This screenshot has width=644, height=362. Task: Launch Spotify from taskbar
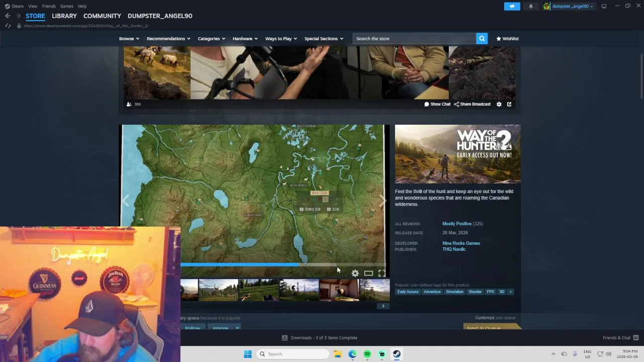[367, 354]
